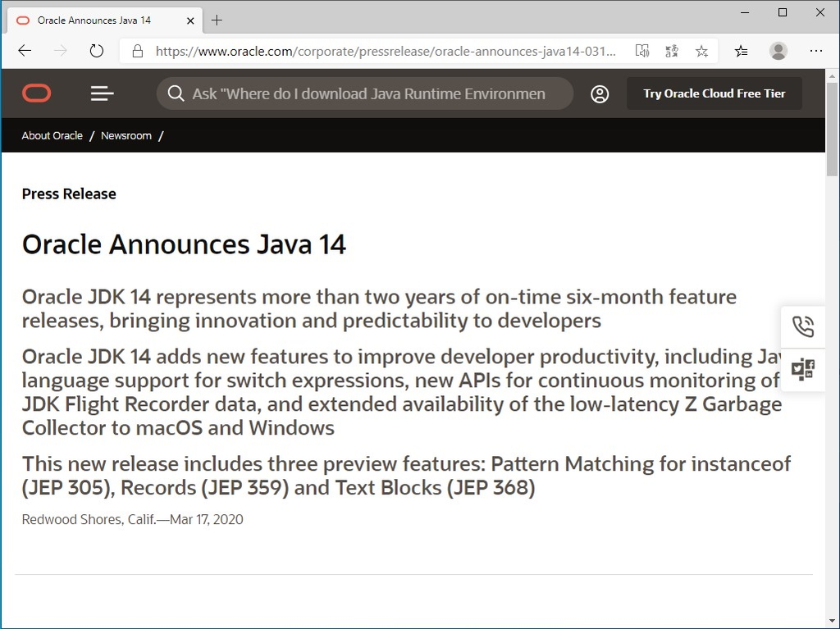Open the phone contact panel on the right
The image size is (840, 629).
(803, 326)
